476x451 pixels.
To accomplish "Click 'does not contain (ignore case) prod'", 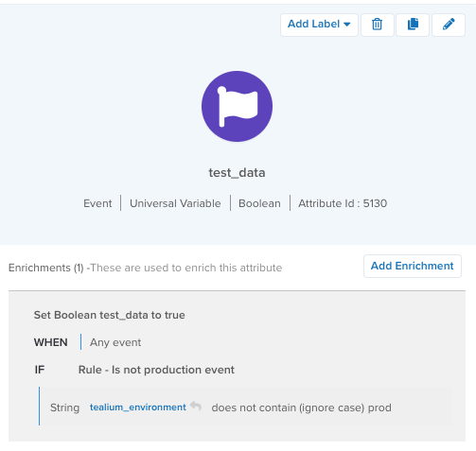I will [x=301, y=408].
